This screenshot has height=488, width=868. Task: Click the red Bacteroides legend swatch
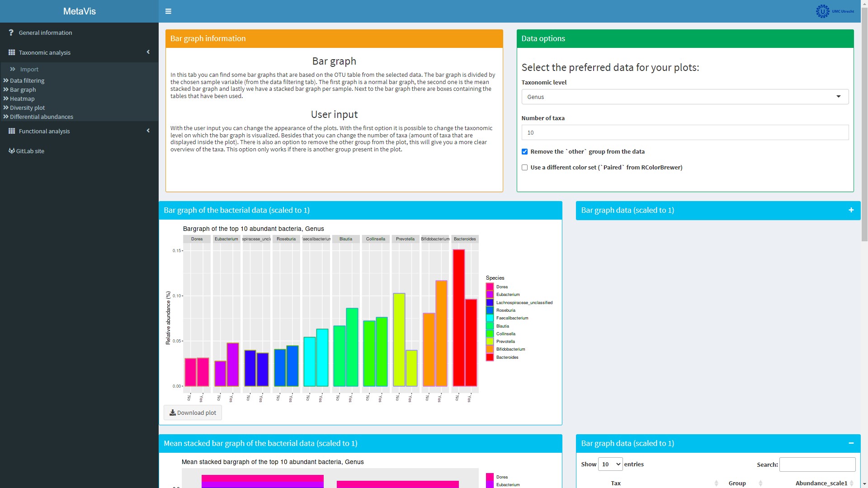coord(490,357)
